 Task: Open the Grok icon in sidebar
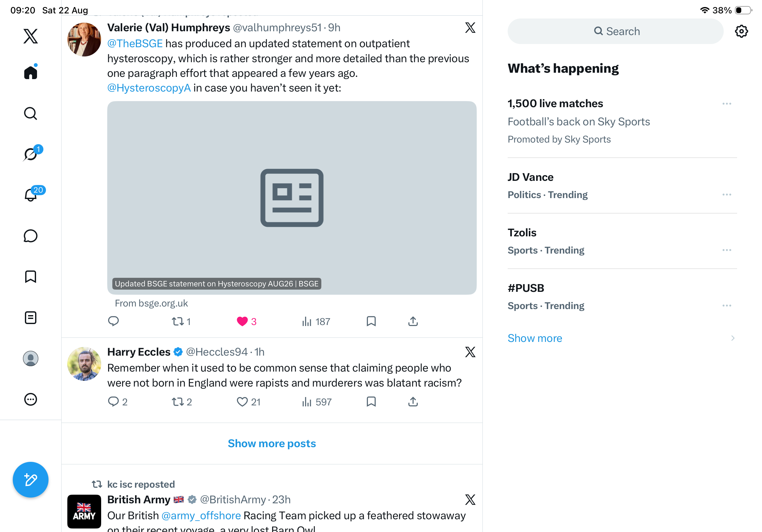pyautogui.click(x=31, y=154)
